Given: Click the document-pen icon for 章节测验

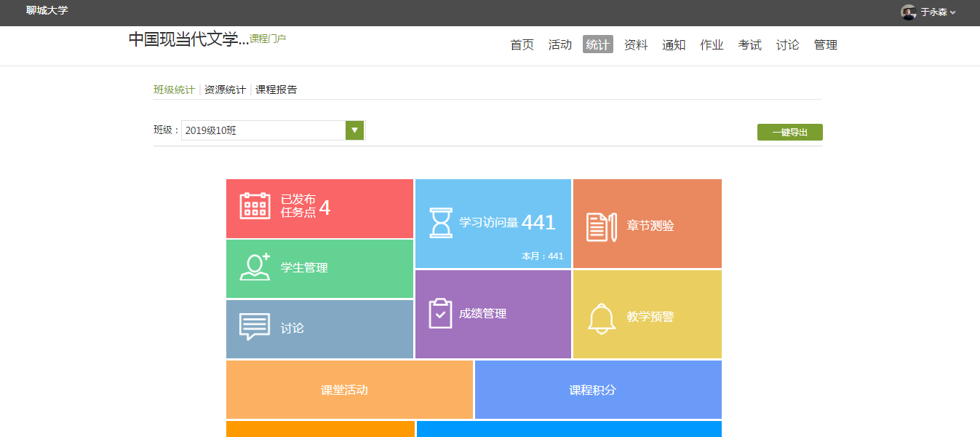Looking at the screenshot, I should (602, 227).
